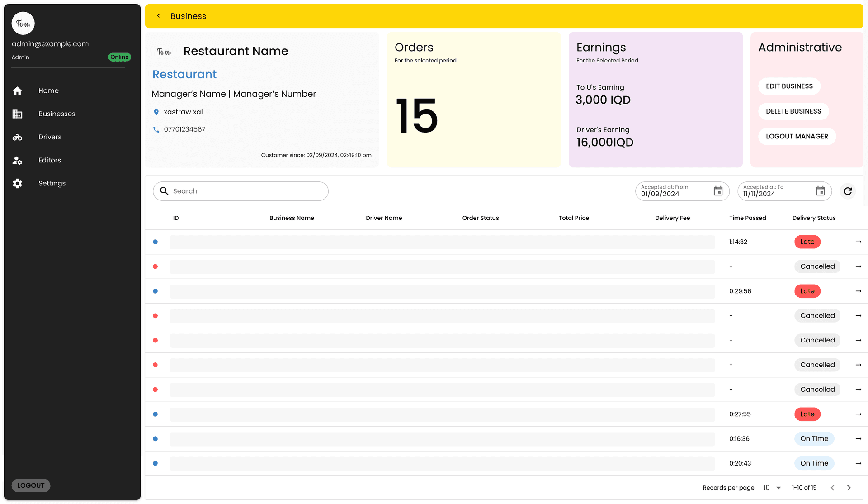This screenshot has height=504, width=868.
Task: Select Editors from the sidebar
Action: tap(49, 160)
